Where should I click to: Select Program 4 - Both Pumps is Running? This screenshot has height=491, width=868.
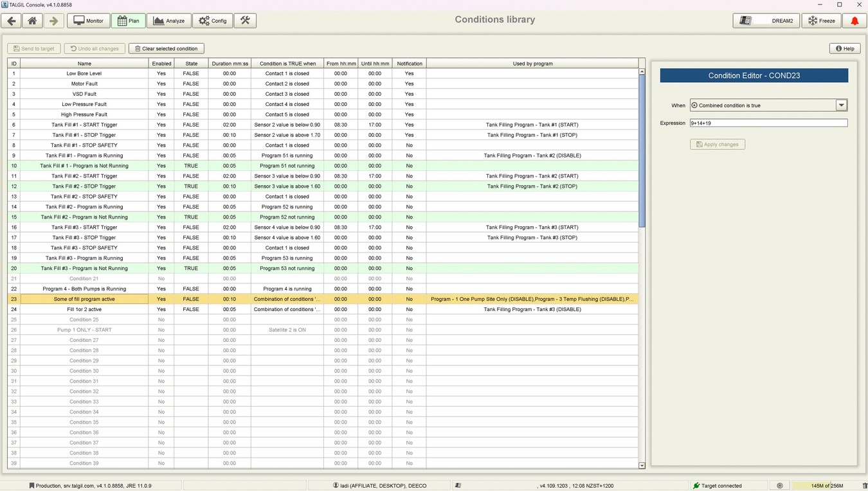point(323,289)
